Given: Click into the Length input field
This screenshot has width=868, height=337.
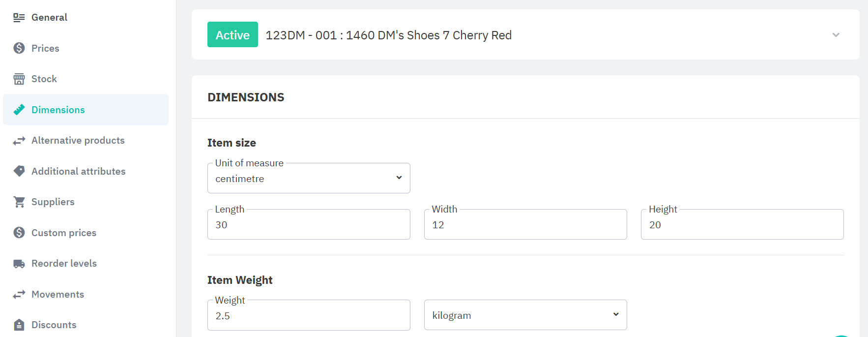Looking at the screenshot, I should [x=309, y=224].
